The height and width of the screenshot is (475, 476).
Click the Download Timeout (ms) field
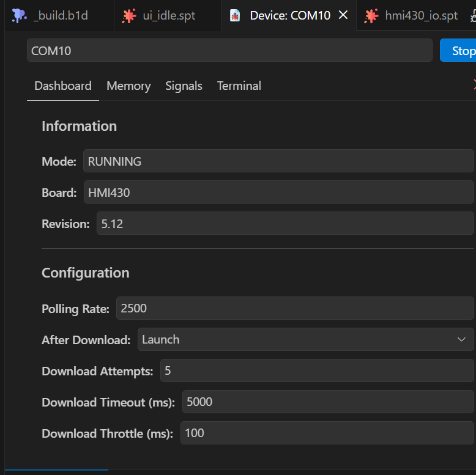pos(328,402)
